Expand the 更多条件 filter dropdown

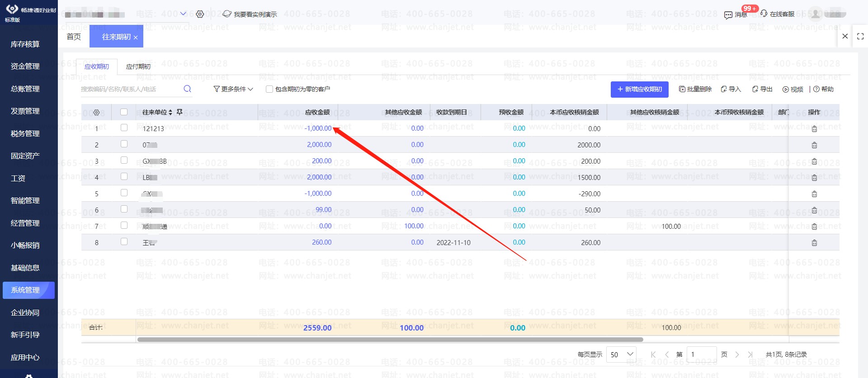click(233, 90)
